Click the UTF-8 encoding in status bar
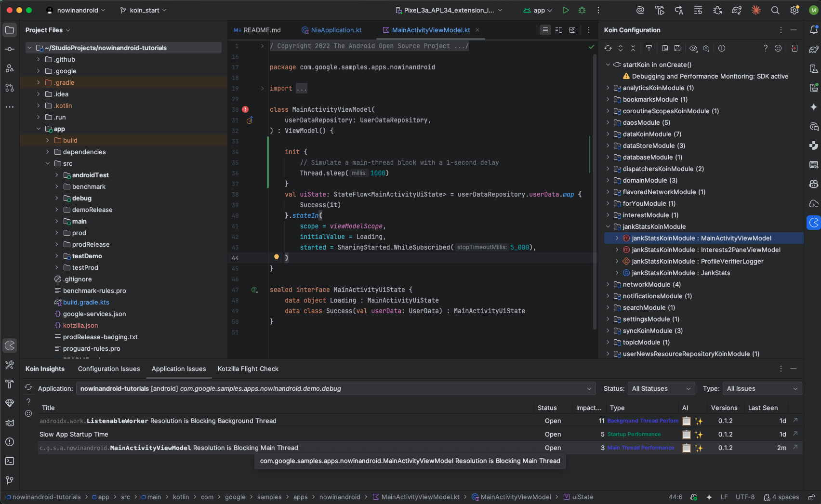This screenshot has height=504, width=821. click(745, 497)
